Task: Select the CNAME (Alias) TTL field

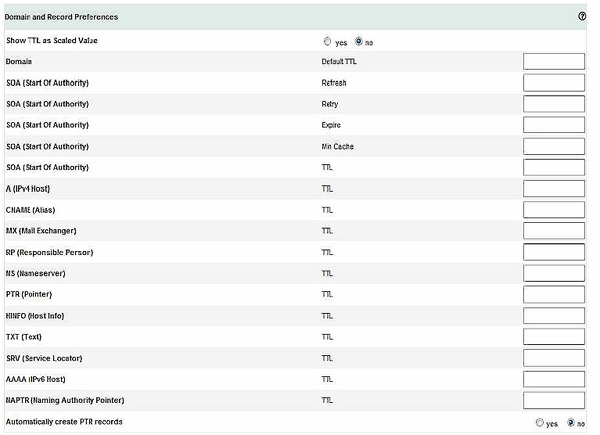Action: tap(554, 210)
